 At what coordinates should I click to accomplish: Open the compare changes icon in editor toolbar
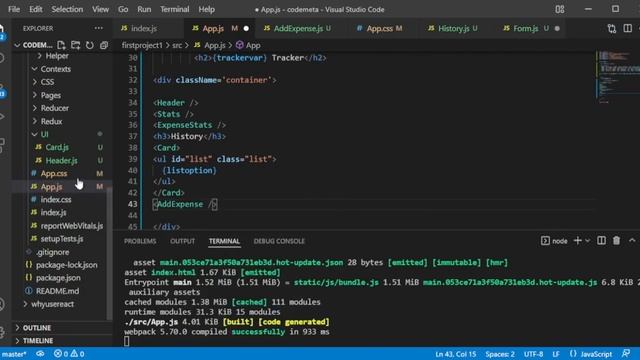(611, 28)
